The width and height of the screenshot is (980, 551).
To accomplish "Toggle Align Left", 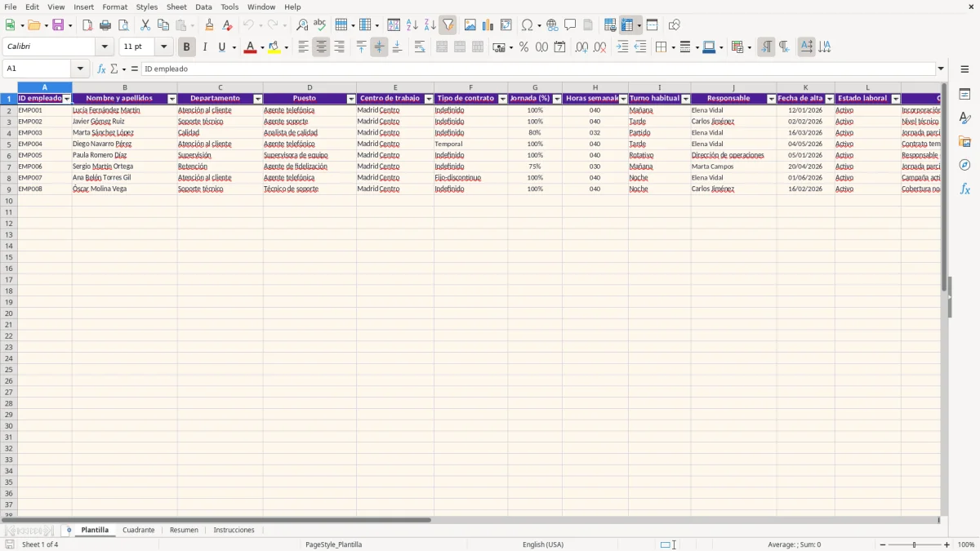I will click(303, 47).
